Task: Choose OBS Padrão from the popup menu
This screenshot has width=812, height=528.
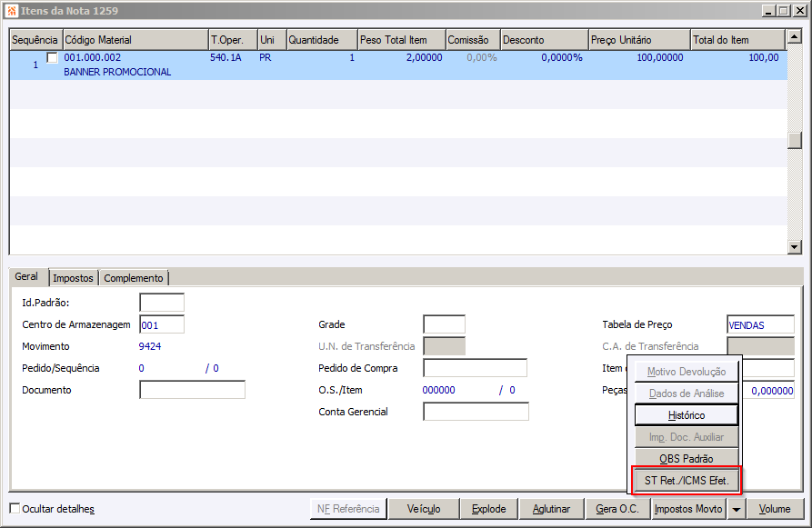Action: point(687,459)
